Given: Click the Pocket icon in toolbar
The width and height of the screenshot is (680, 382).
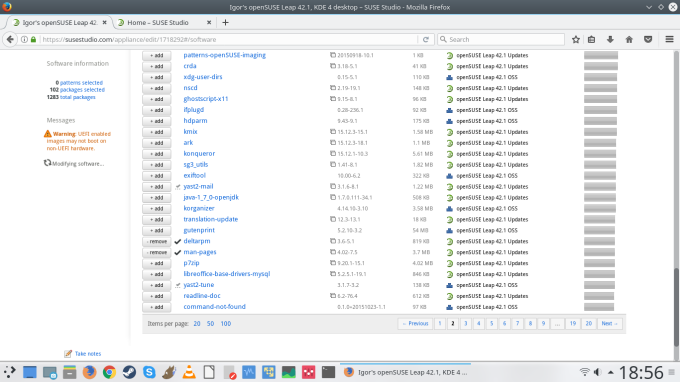Looking at the screenshot, I should click(x=648, y=39).
